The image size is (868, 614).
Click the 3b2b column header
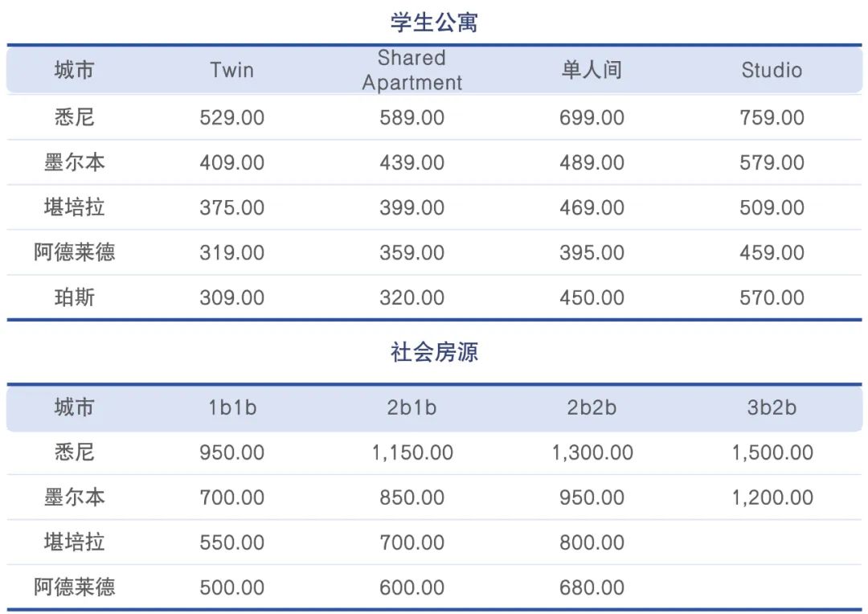(772, 407)
